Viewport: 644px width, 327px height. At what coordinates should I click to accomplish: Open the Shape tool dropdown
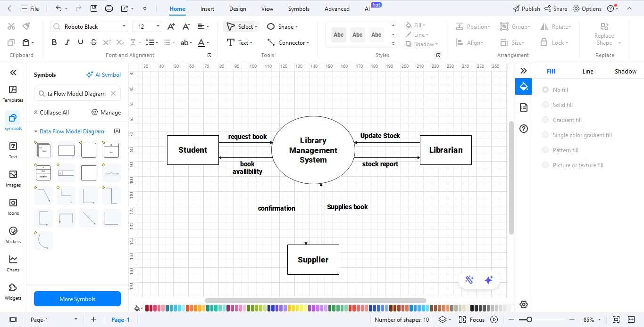[x=296, y=27]
